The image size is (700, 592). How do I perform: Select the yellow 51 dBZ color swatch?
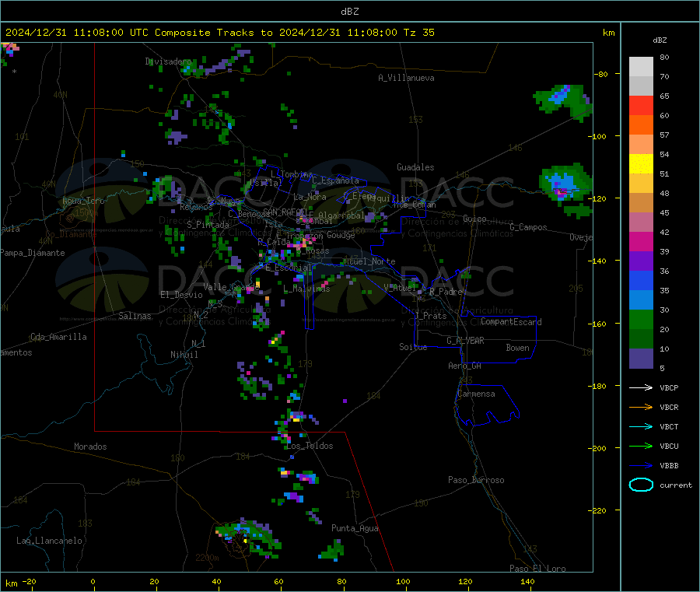coord(641,164)
